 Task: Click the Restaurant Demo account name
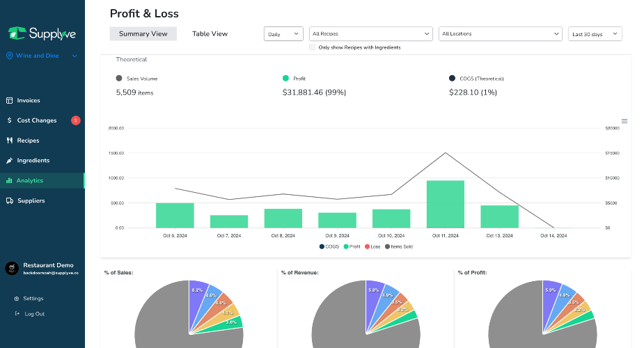49,265
